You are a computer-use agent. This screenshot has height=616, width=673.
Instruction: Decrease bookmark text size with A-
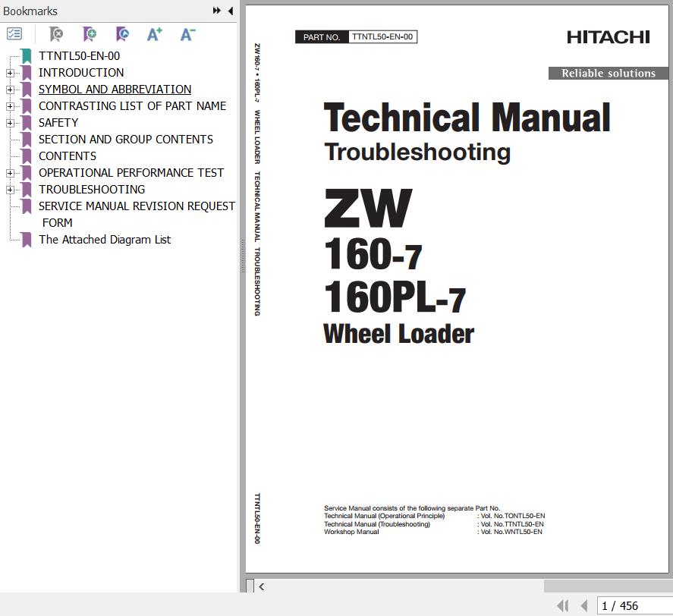point(187,34)
